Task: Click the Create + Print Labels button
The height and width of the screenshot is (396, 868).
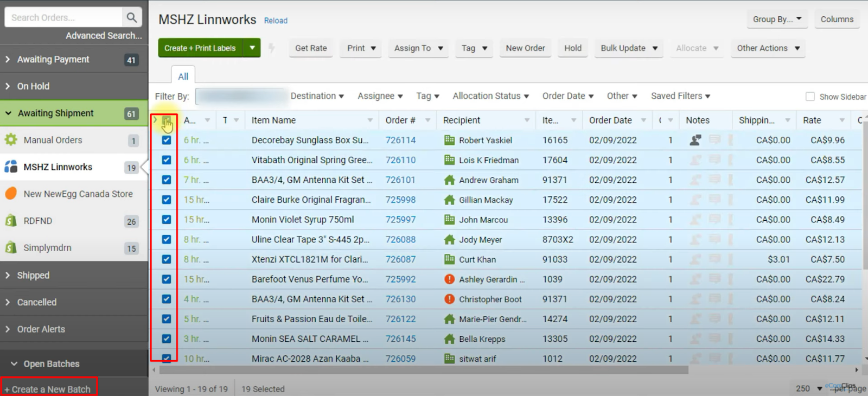Action: click(201, 48)
